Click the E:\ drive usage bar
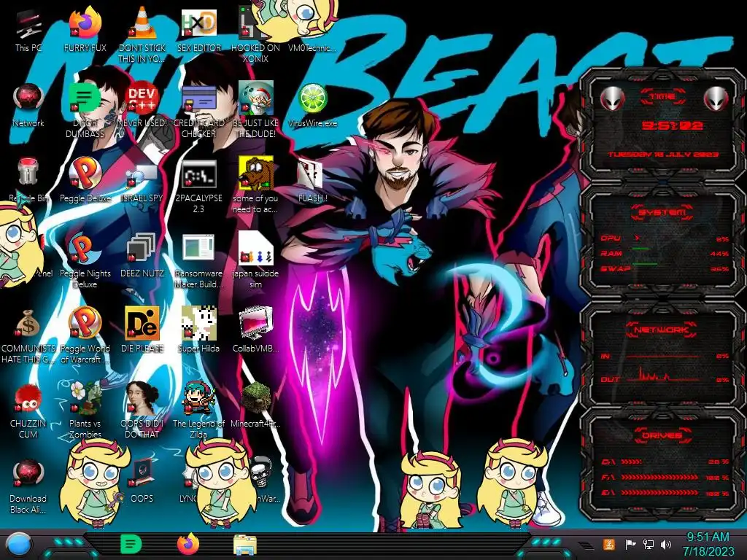Screen dimensions: 747x560 click(x=665, y=493)
